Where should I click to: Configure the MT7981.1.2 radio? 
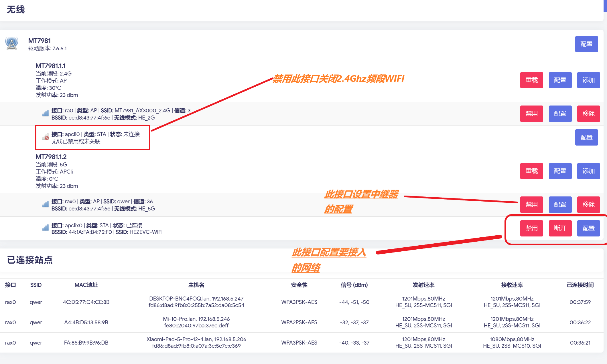point(560,171)
